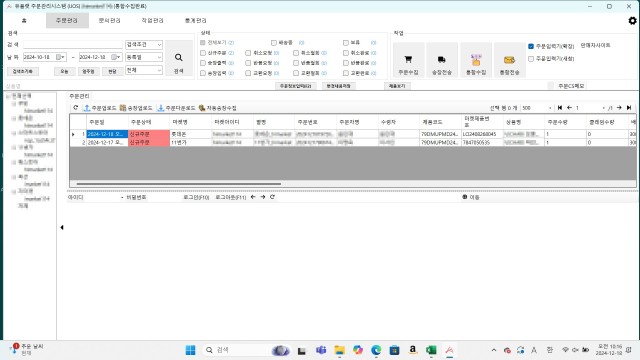Viewport: 640px width, 360px height.
Task: Uncheck 주문입력기(확장) checkbox
Action: pos(531,46)
